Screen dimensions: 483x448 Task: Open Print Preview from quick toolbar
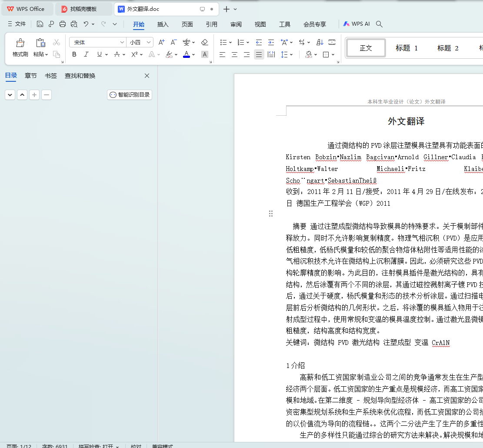tap(74, 24)
